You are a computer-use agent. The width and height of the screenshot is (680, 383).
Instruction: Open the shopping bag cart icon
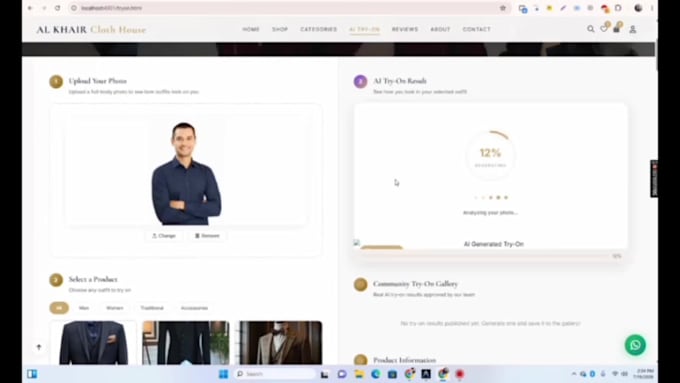click(x=617, y=29)
